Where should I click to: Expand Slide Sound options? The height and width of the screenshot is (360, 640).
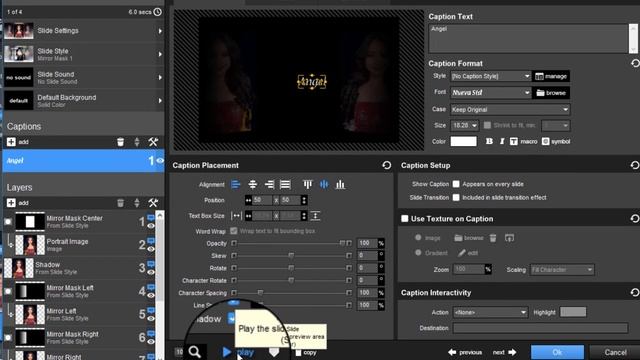point(160,78)
